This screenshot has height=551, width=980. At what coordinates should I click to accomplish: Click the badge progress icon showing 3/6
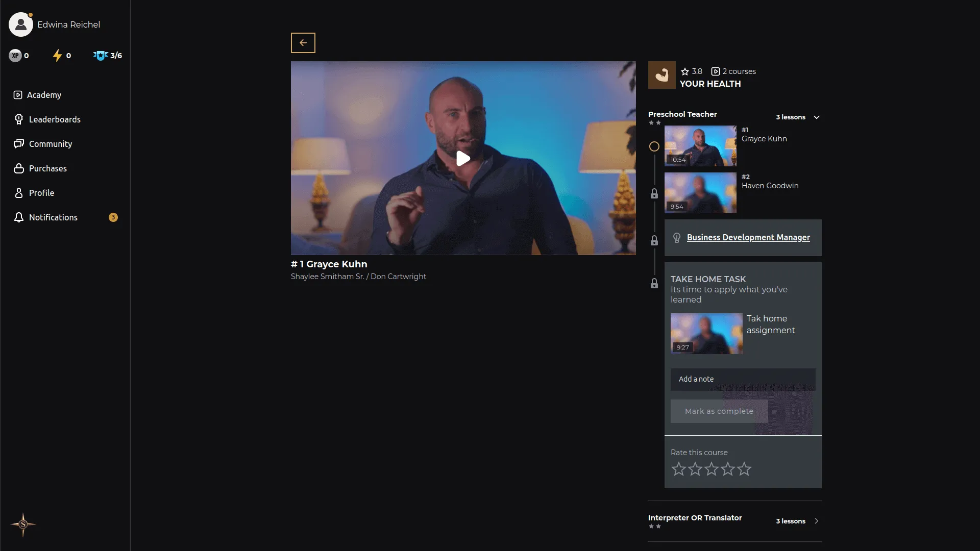coord(101,56)
